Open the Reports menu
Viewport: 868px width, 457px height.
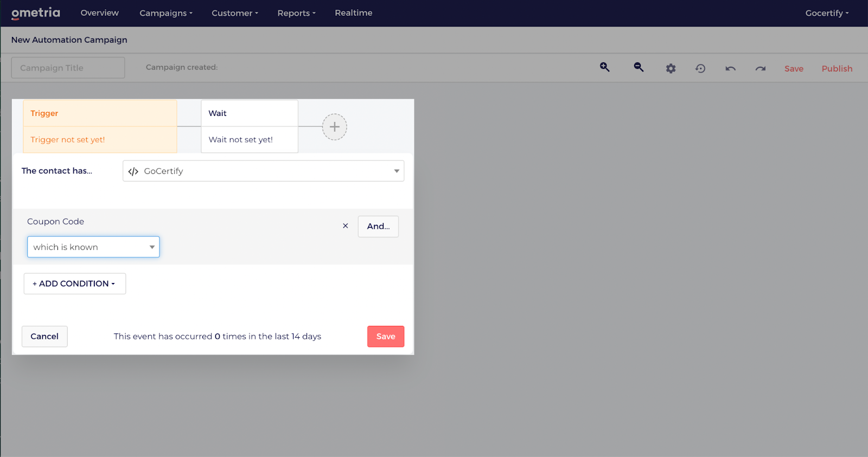coord(296,13)
